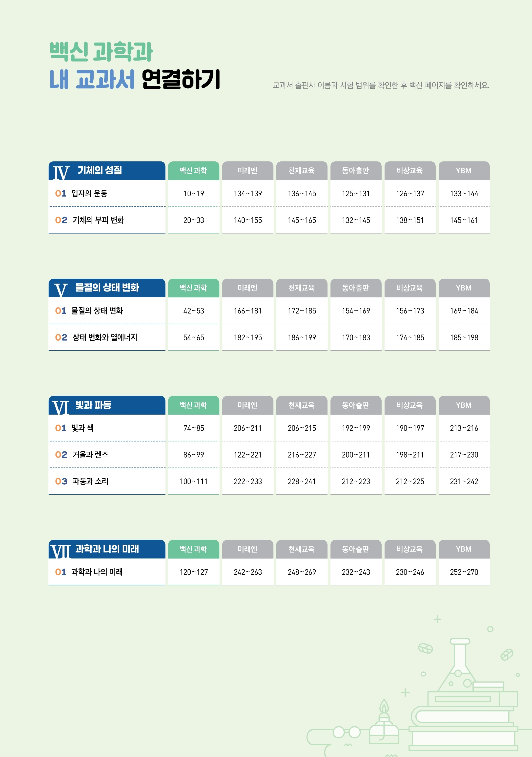Click the 02 거울과 렌즈 row label

[82, 455]
